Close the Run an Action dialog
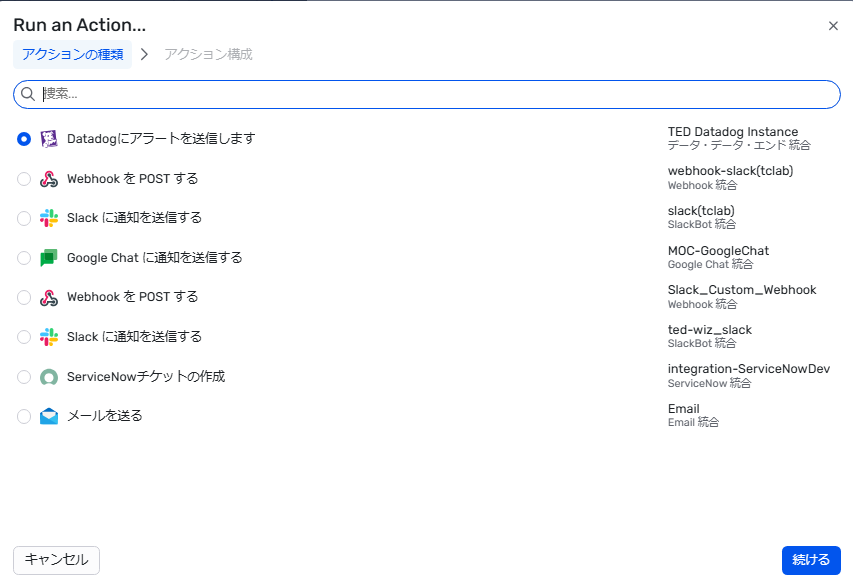 pyautogui.click(x=833, y=26)
